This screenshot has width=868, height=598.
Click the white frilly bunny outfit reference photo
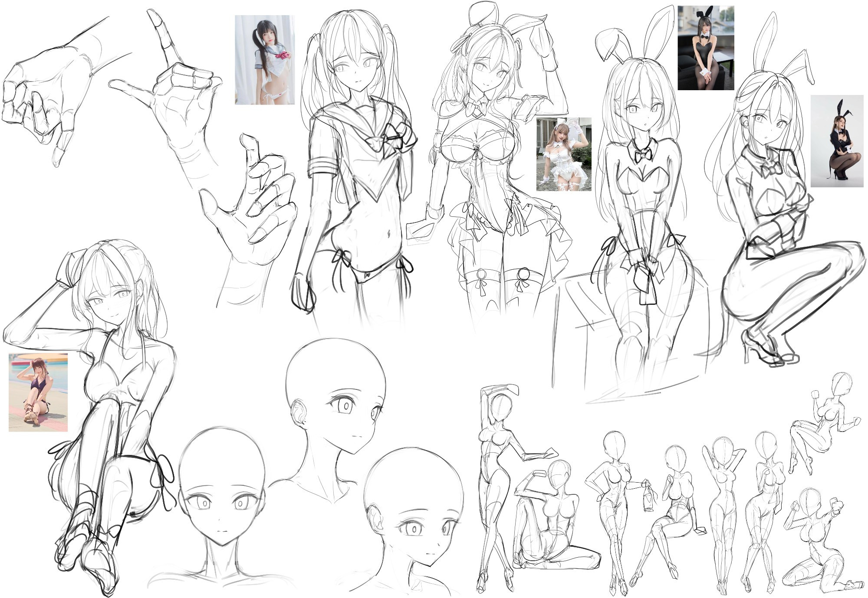564,154
